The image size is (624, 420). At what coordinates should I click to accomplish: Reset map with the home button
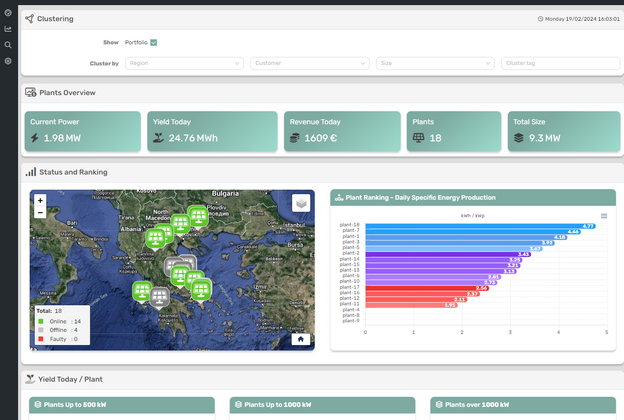(x=299, y=338)
